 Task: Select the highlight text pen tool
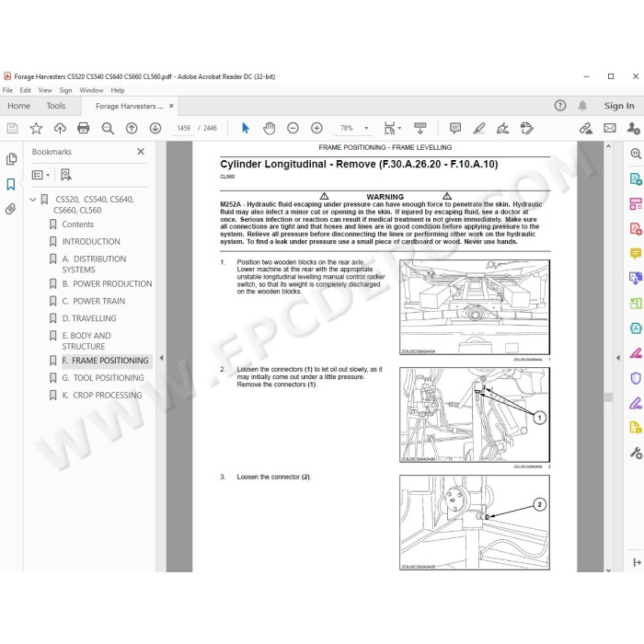click(479, 129)
